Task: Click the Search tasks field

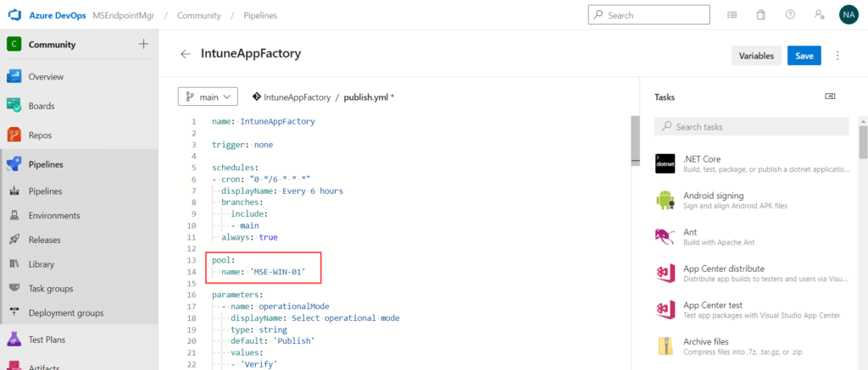Action: [x=751, y=127]
